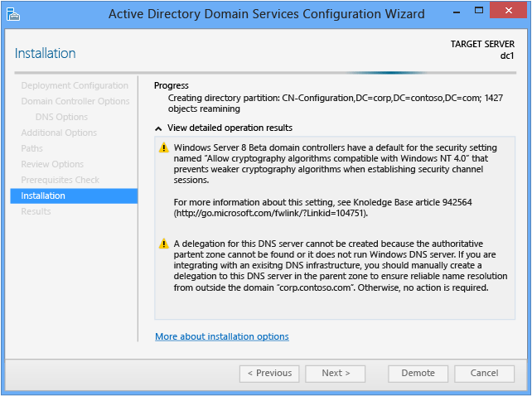
Task: Minimize the wizard window
Action: click(x=457, y=12)
